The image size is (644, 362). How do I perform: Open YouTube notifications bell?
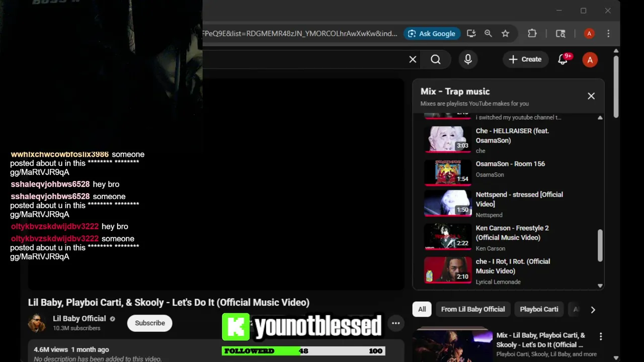click(x=563, y=59)
